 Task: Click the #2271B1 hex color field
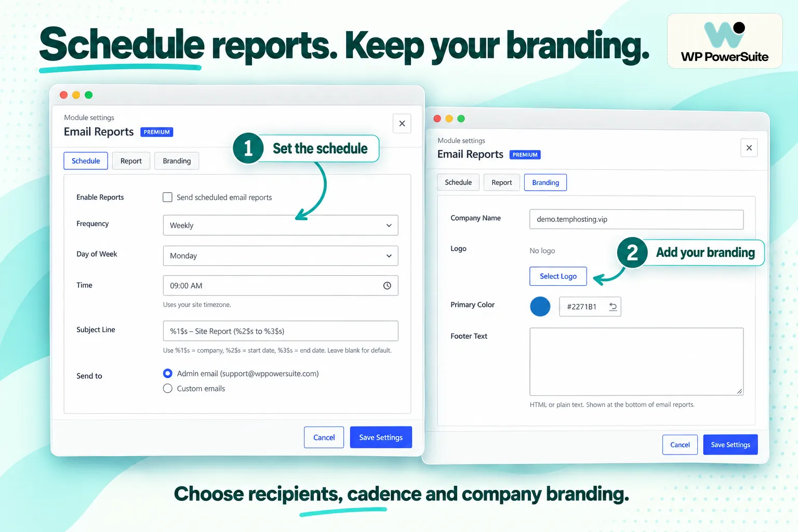590,307
